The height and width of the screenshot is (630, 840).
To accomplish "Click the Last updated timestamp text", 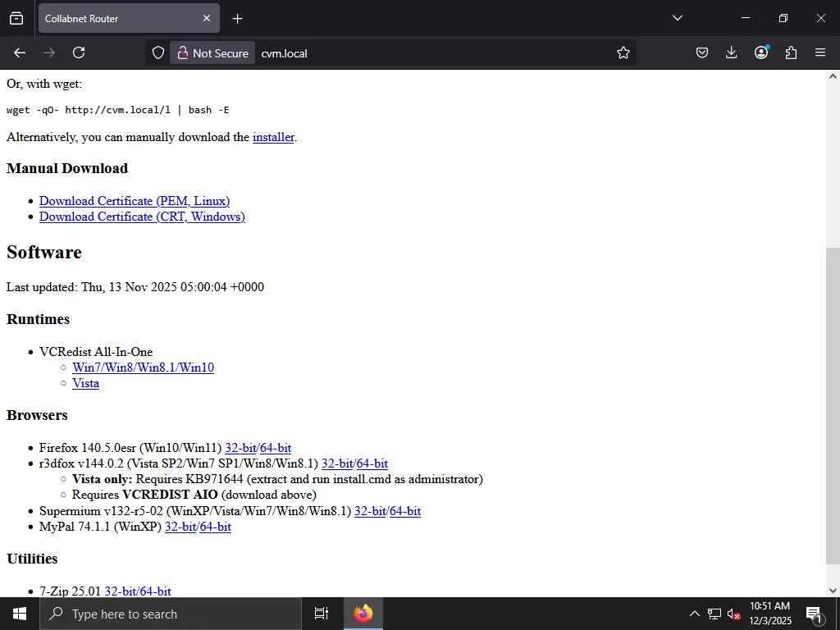I will coord(135,287).
